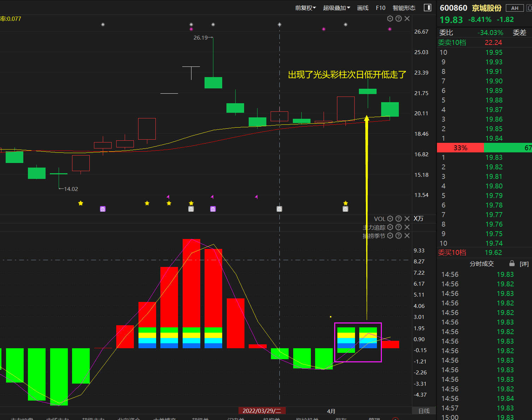Click the rightmost magenta flag marker under the candles
This screenshot has width=532, height=420.
coord(256,197)
